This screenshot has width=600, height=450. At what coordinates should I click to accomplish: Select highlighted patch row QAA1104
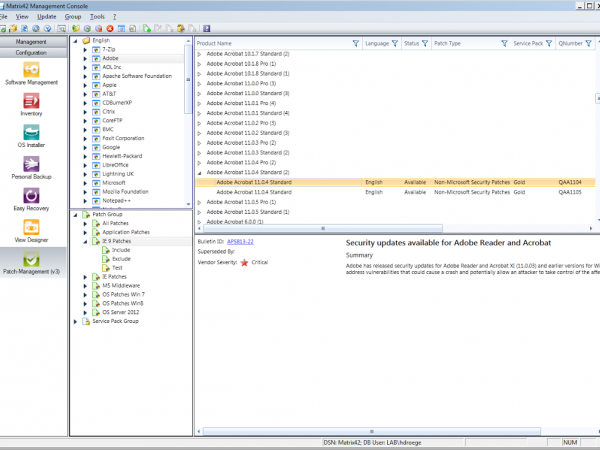click(395, 182)
